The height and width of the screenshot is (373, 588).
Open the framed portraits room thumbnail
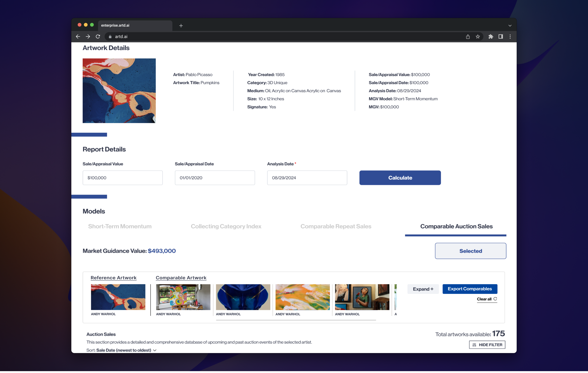pyautogui.click(x=362, y=297)
